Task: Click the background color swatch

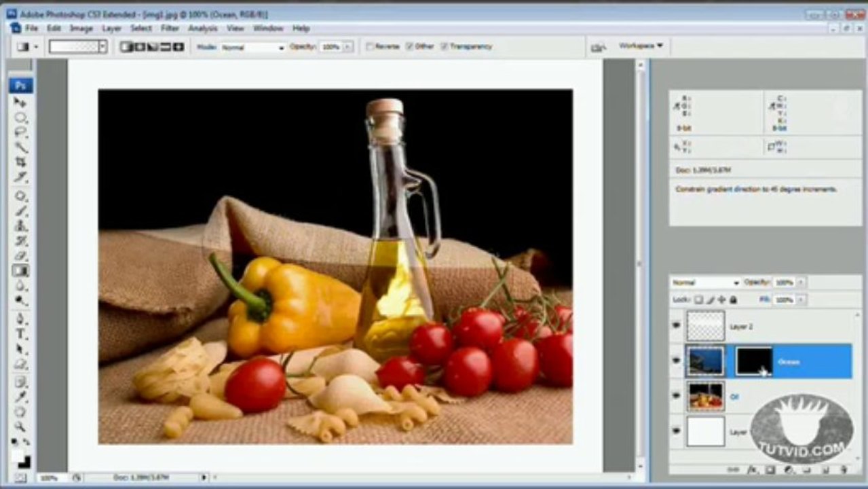Action: (26, 463)
